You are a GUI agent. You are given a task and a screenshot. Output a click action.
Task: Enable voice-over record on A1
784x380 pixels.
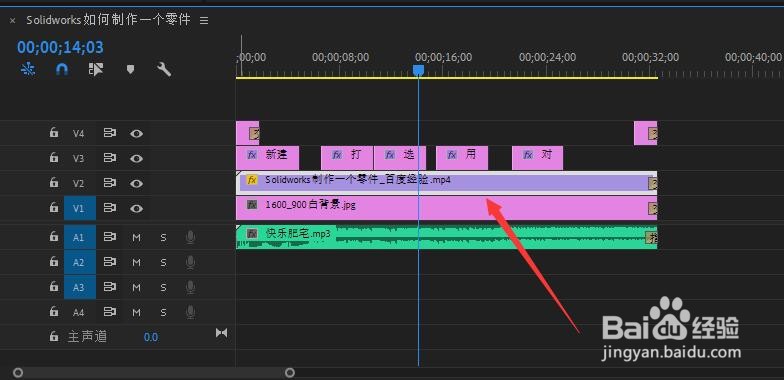(x=190, y=238)
